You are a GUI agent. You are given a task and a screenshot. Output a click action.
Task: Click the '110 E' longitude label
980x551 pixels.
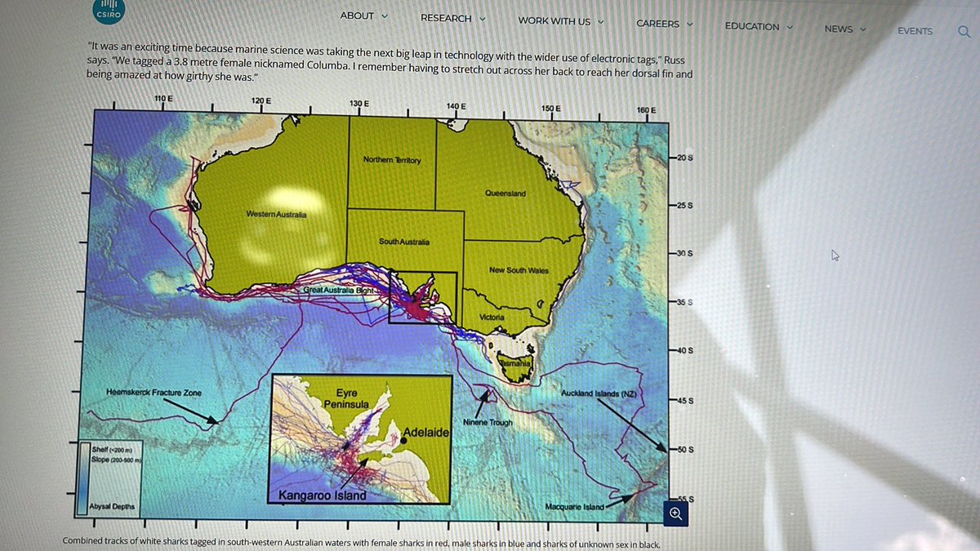click(163, 99)
